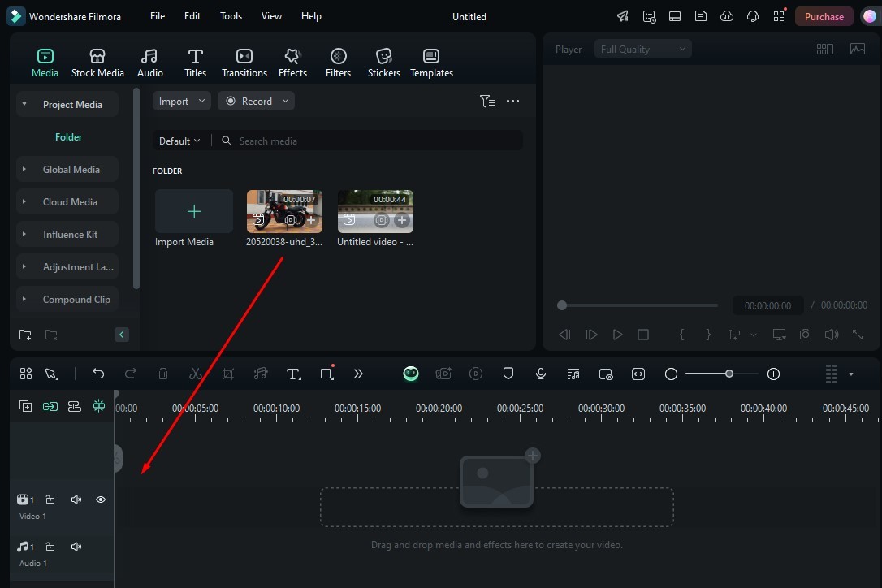This screenshot has width=882, height=588.
Task: Open the File menu
Action: [x=158, y=16]
